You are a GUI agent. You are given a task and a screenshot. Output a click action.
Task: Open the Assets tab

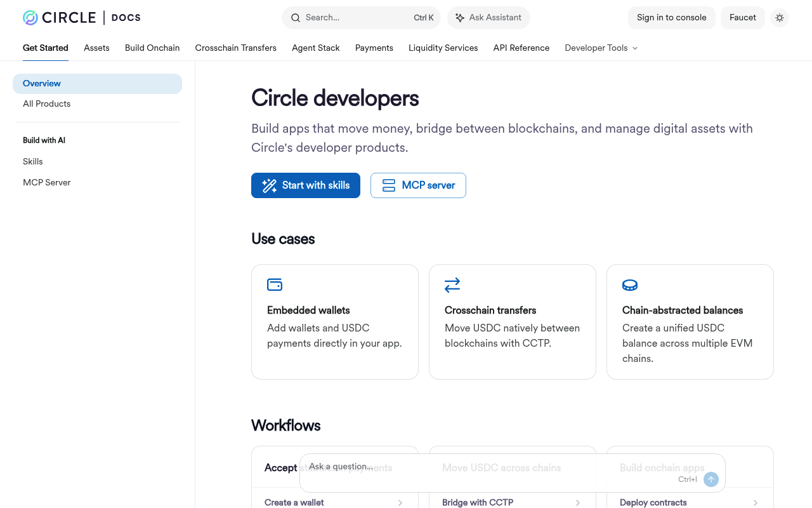tap(96, 48)
